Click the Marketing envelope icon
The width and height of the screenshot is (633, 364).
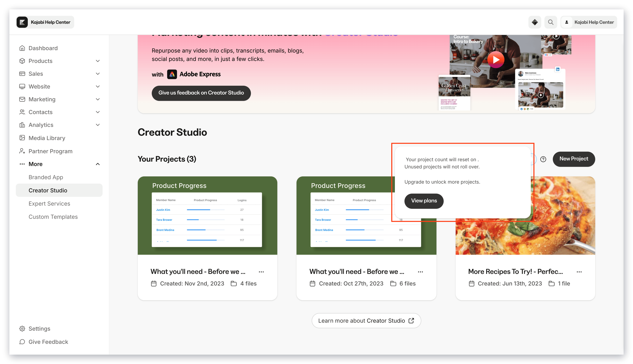coord(22,99)
